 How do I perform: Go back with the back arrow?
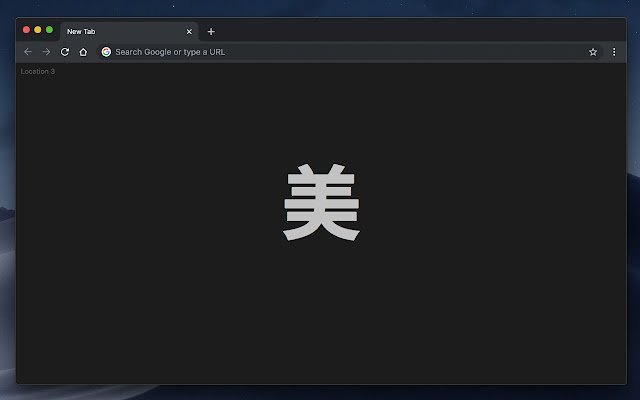point(28,52)
